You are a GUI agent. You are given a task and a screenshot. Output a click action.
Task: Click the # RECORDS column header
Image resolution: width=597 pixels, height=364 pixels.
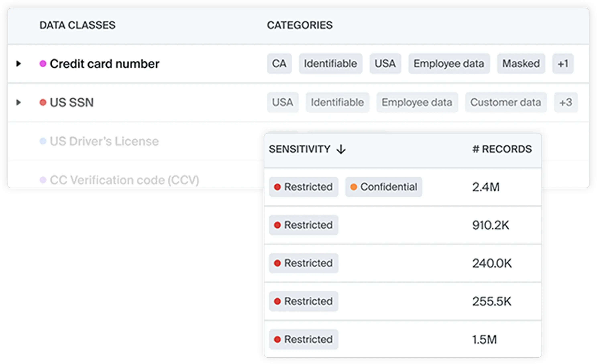click(502, 149)
